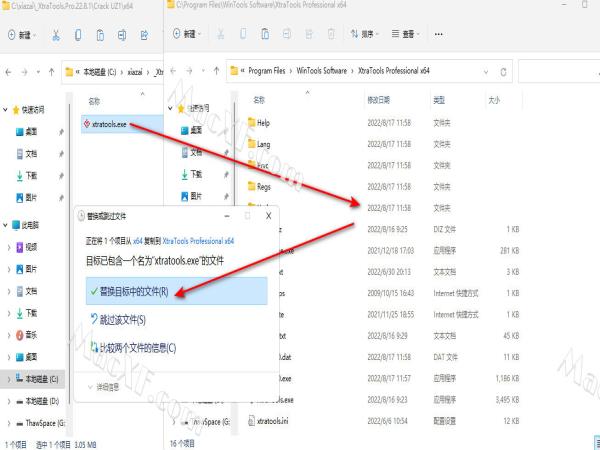The width and height of the screenshot is (600, 450).
Task: Click the Share icon in the left window toolbar
Action: click(x=144, y=35)
